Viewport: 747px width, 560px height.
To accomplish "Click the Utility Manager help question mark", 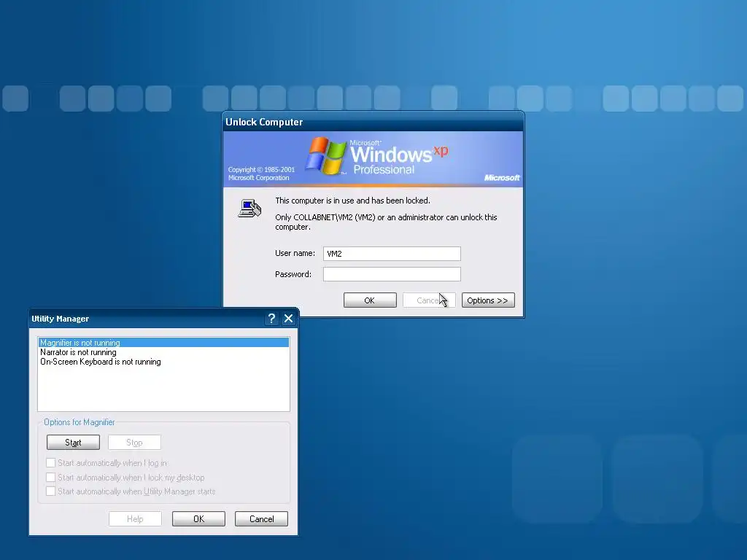I will (271, 319).
